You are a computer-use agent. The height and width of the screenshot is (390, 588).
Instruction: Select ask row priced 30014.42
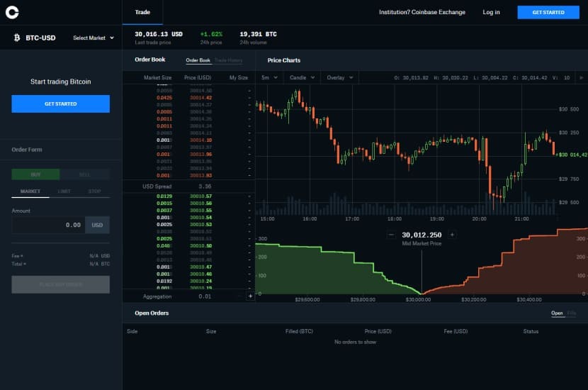click(x=189, y=98)
